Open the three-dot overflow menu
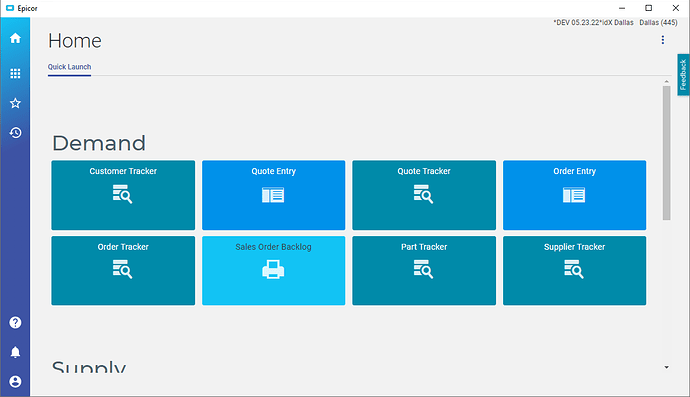690x397 pixels. (662, 40)
